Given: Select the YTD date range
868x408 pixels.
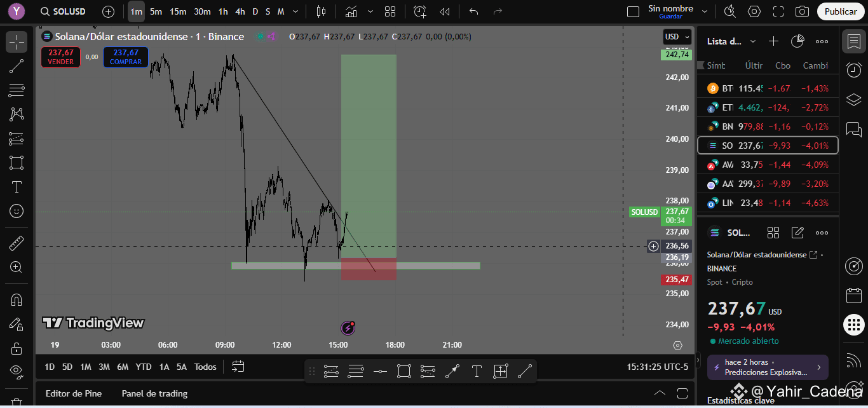Looking at the screenshot, I should pyautogui.click(x=144, y=367).
